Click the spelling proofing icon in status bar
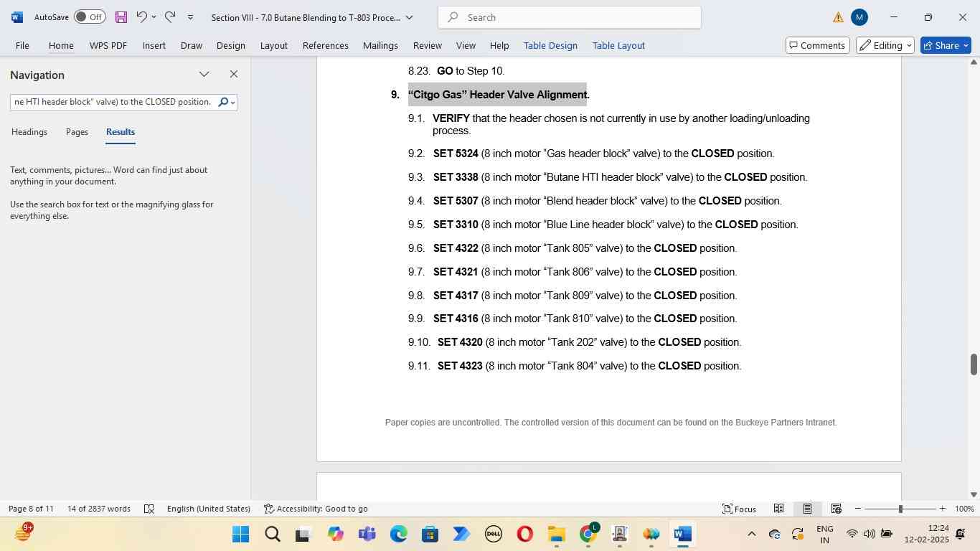The width and height of the screenshot is (980, 551). (x=149, y=509)
